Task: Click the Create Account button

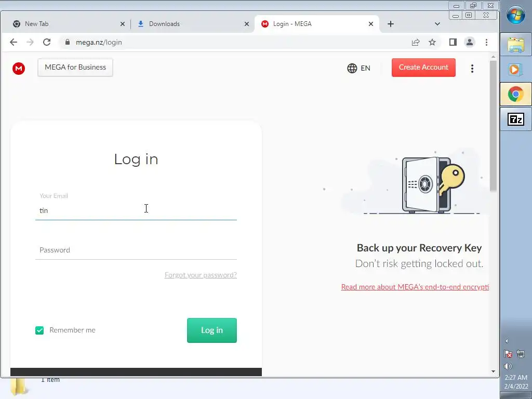Action: [x=423, y=68]
